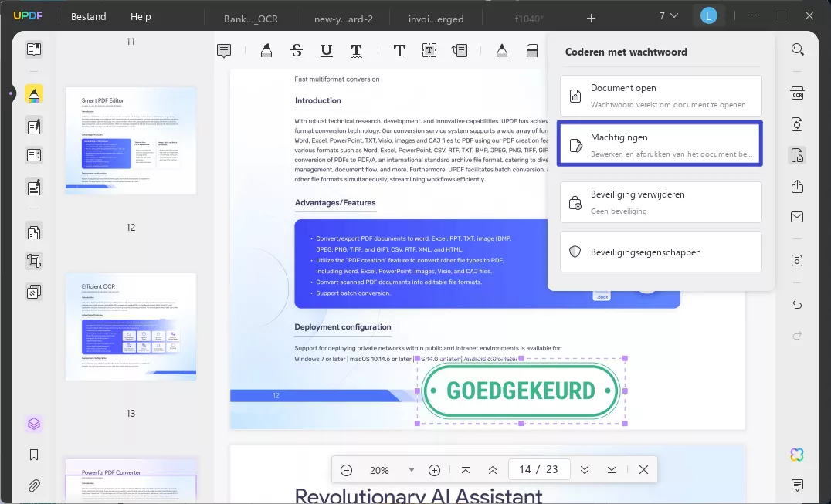Open the batch process icon below crop
Screen dimensions: 831x504
tap(34, 292)
